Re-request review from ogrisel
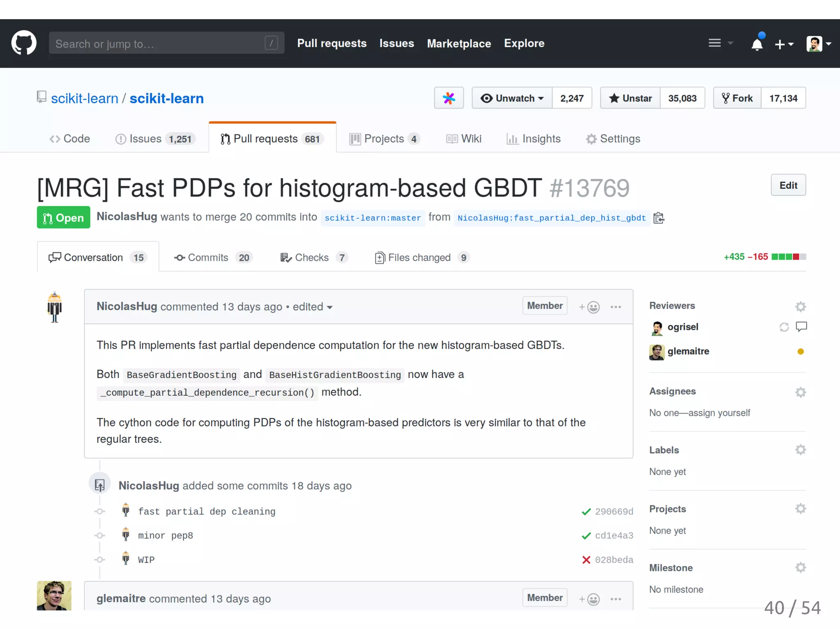840x630 pixels. point(784,327)
